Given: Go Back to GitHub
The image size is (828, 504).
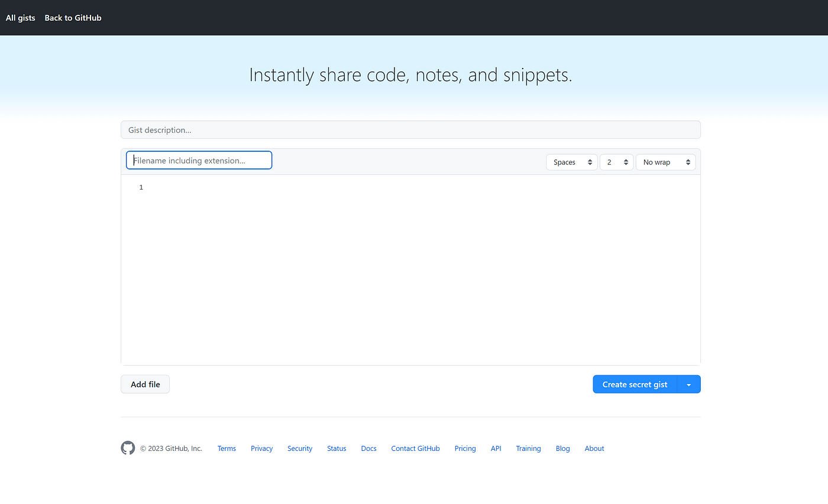Looking at the screenshot, I should point(73,18).
